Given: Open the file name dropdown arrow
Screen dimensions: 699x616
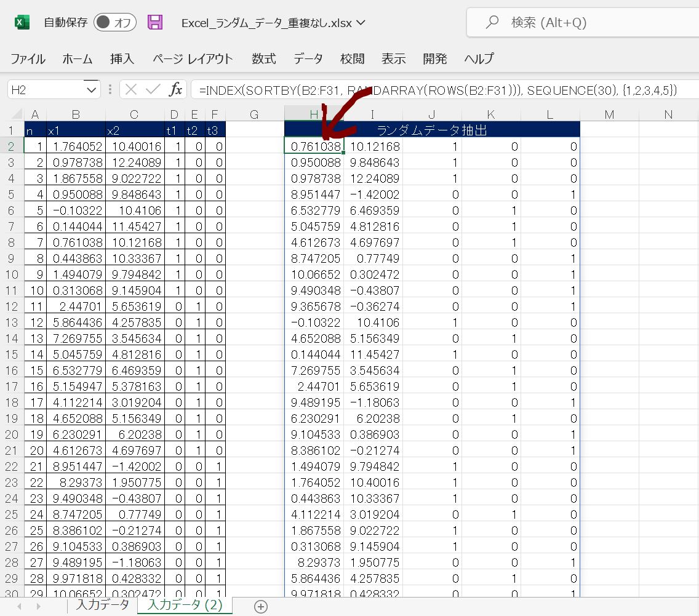Looking at the screenshot, I should [x=361, y=22].
